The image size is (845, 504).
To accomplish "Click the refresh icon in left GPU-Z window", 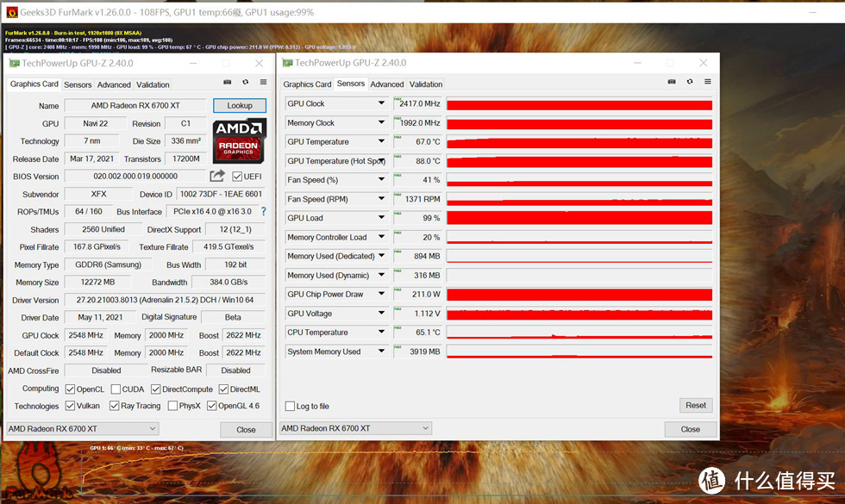I will click(245, 82).
